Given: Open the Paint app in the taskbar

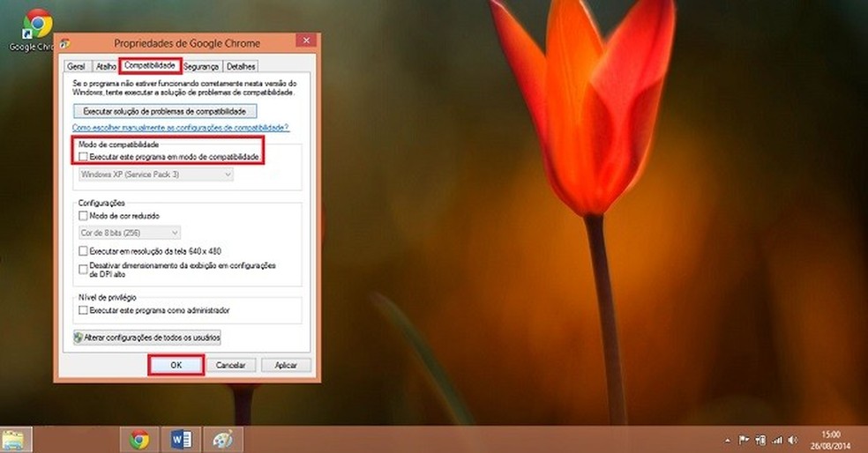Looking at the screenshot, I should (223, 440).
